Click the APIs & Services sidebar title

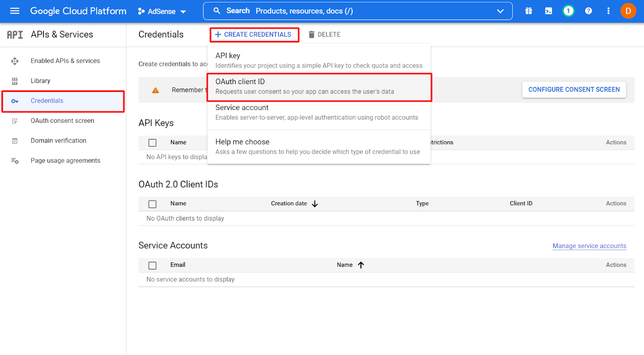62,35
